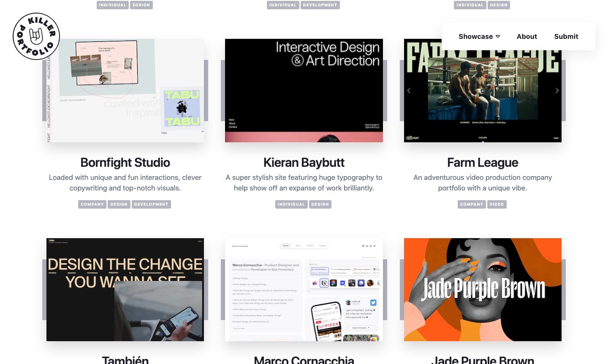Click the 'Loaded with unique and fun interactions' description
The width and height of the screenshot is (608, 364).
(x=125, y=183)
